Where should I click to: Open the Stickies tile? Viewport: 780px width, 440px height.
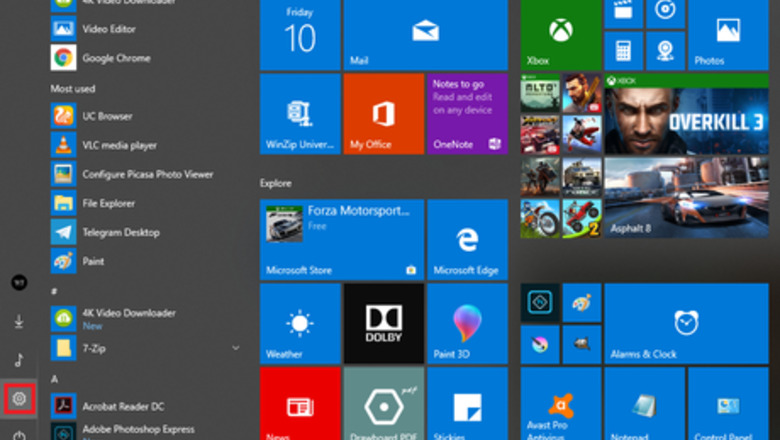[x=468, y=404]
